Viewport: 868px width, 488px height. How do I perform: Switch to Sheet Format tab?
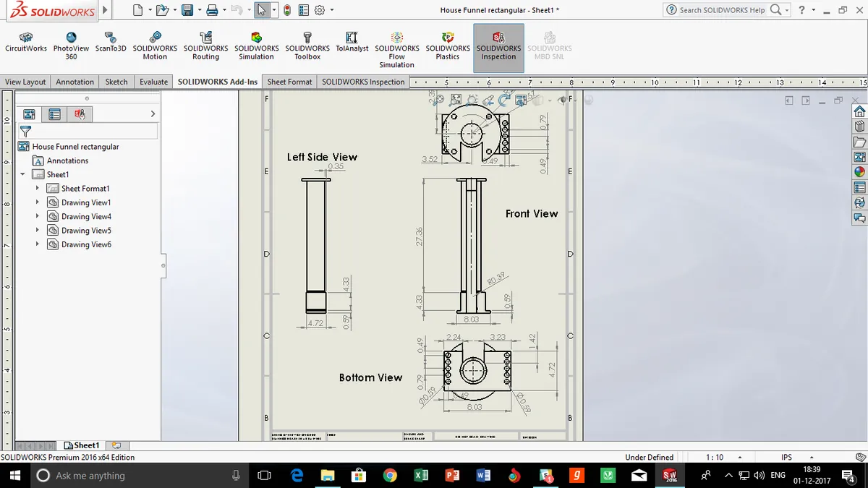(289, 82)
